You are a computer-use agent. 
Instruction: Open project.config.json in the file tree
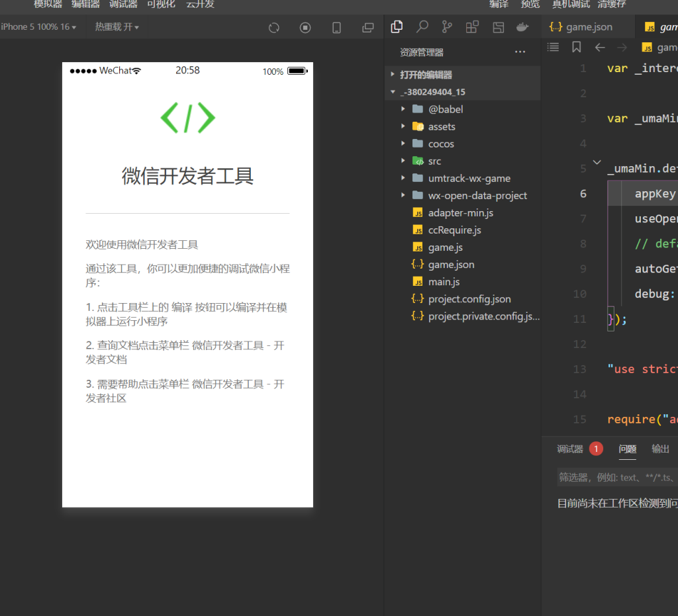469,299
